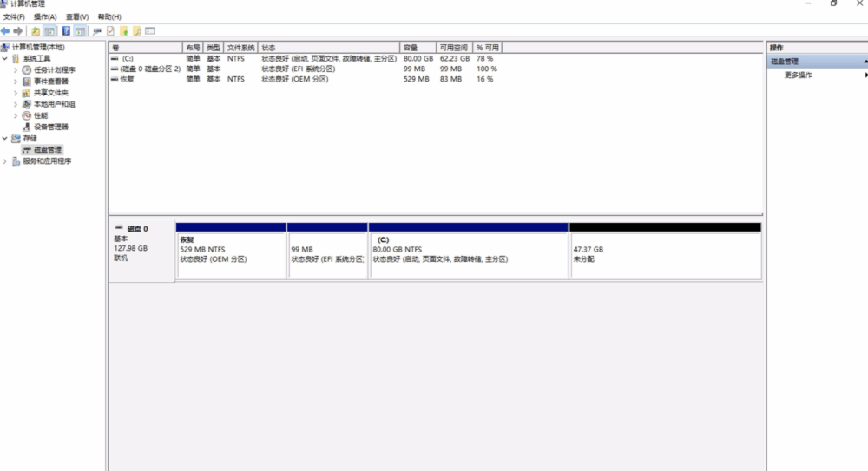Click the 本地用户和组 icon in tree
868x471 pixels.
(x=27, y=104)
